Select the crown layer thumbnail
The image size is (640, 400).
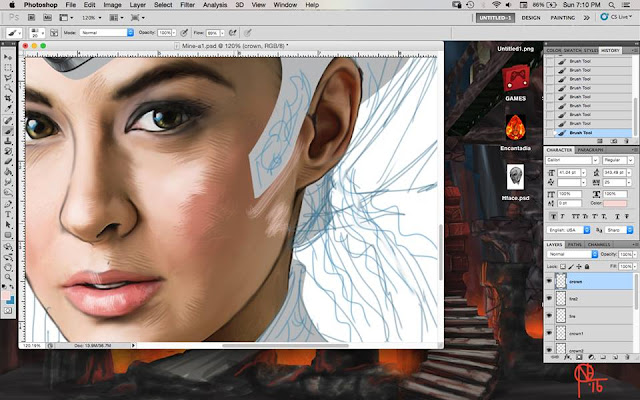[x=561, y=281]
